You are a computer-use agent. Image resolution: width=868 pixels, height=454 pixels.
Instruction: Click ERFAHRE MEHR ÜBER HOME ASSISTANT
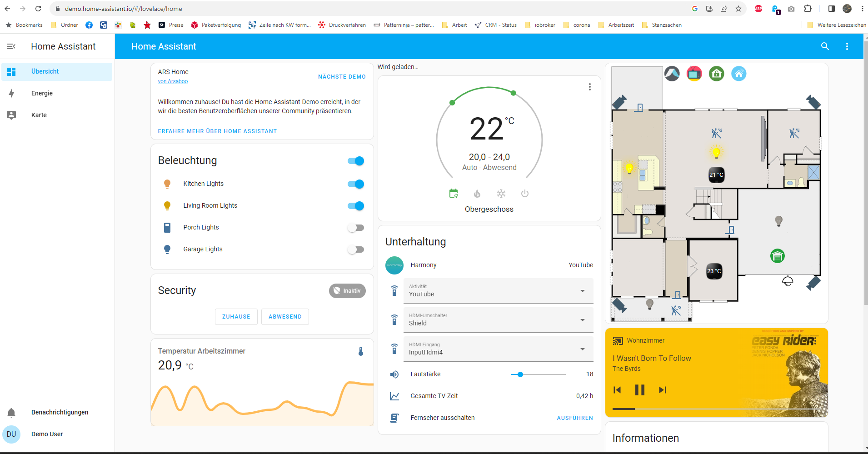click(217, 131)
